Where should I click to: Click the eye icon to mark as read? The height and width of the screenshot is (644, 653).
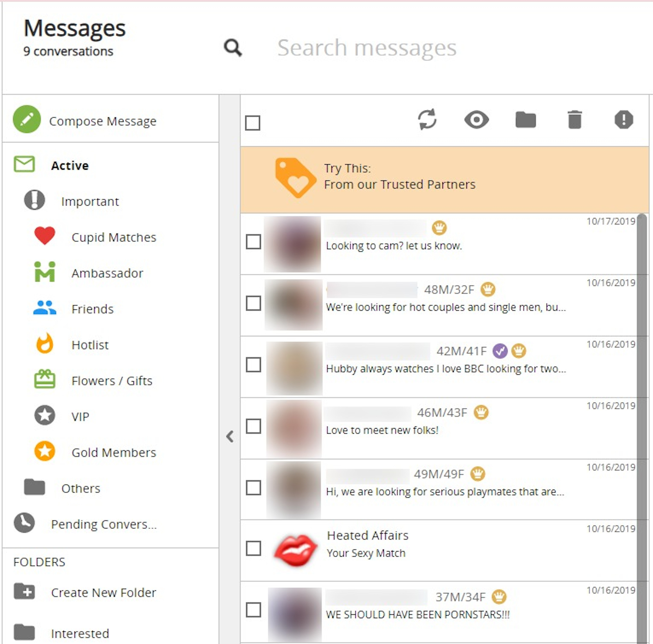pos(476,120)
